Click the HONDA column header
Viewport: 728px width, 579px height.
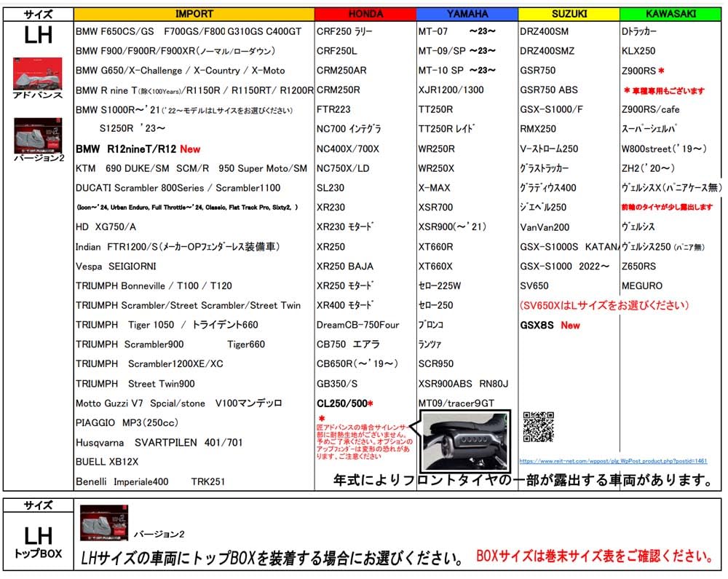365,14
